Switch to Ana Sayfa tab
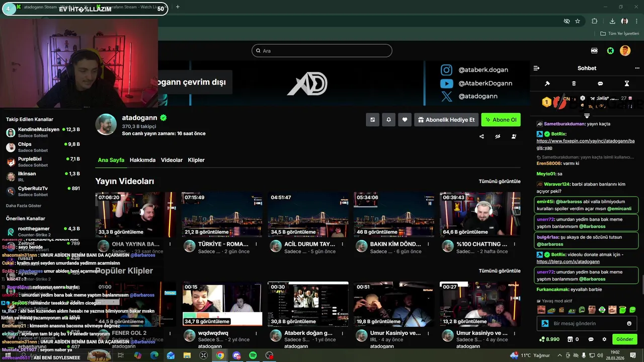Image resolution: width=644 pixels, height=362 pixels. click(x=111, y=160)
